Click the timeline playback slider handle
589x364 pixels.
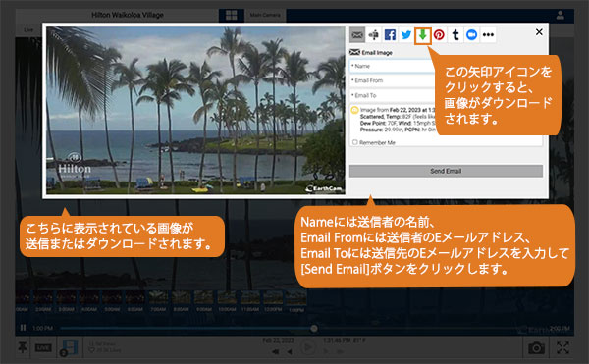314,329
